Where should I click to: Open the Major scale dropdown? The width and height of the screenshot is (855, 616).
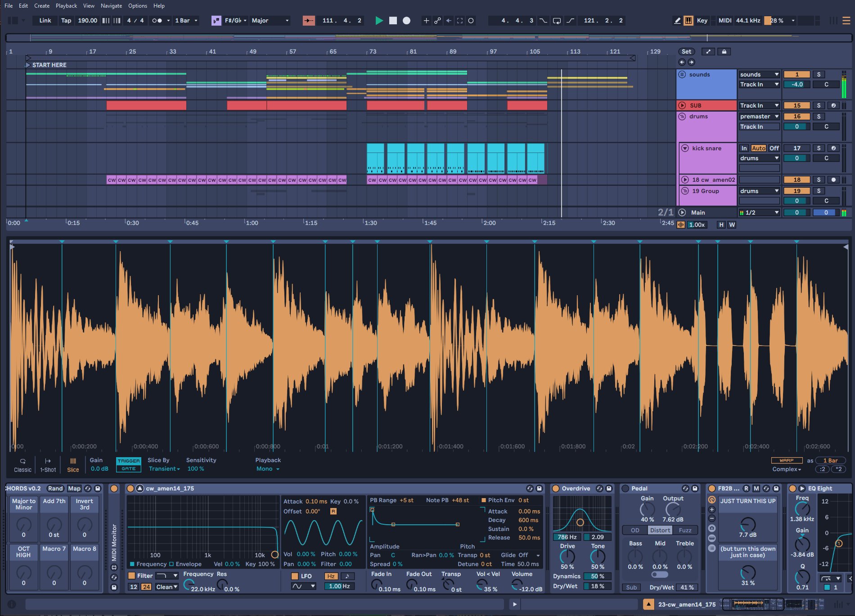(x=269, y=20)
